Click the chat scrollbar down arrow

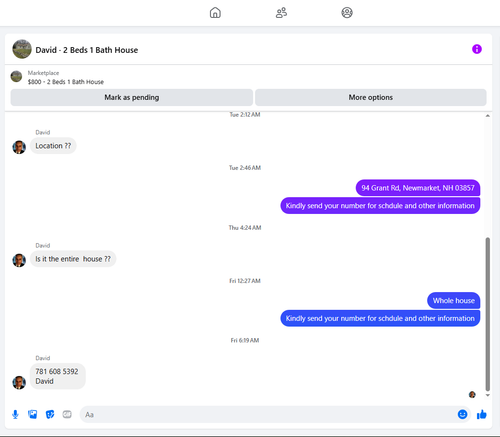click(x=487, y=395)
